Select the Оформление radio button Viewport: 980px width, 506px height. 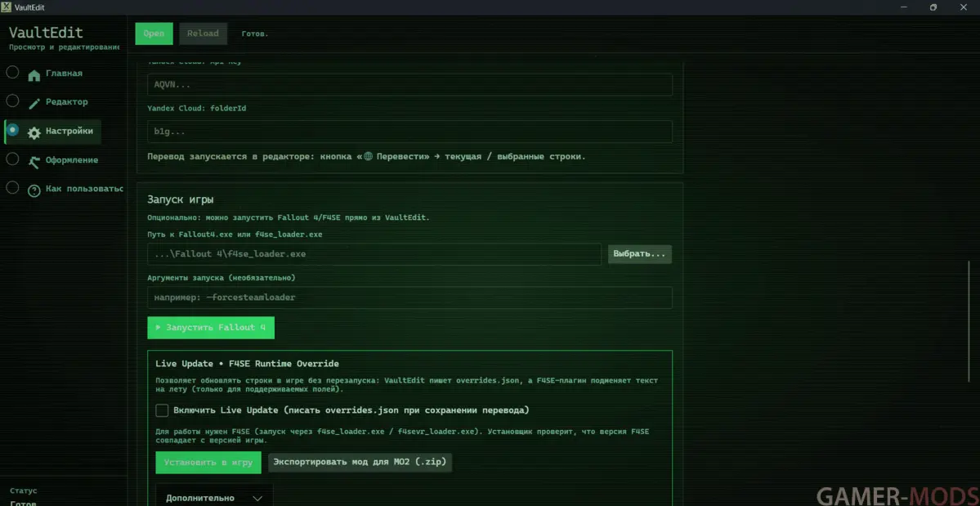[x=12, y=159]
